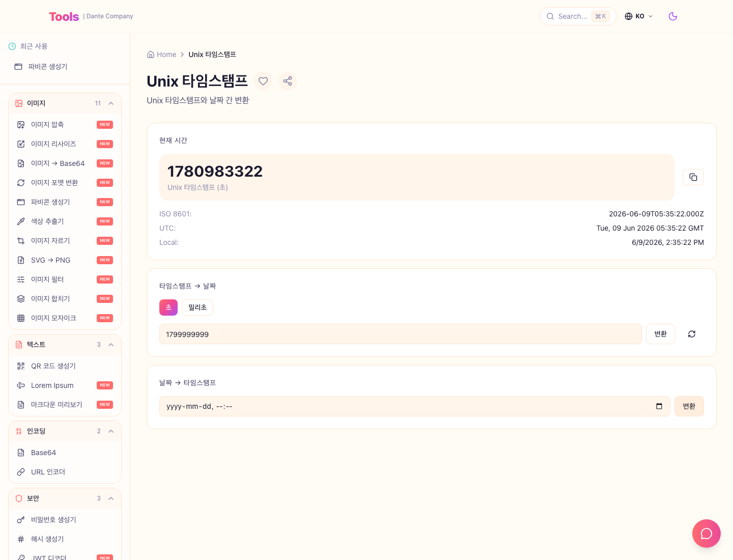Open the date picker calendar icon
The width and height of the screenshot is (733, 560).
point(659,406)
